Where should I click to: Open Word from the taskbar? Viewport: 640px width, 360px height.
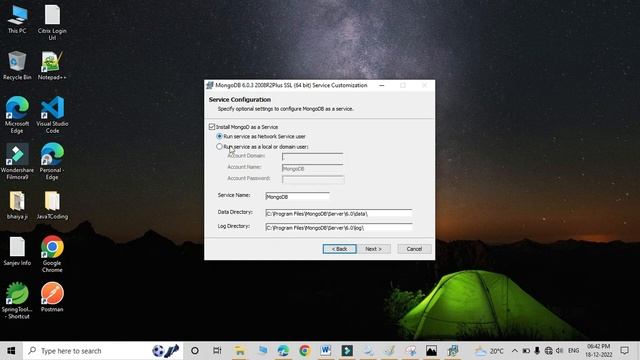coord(325,351)
